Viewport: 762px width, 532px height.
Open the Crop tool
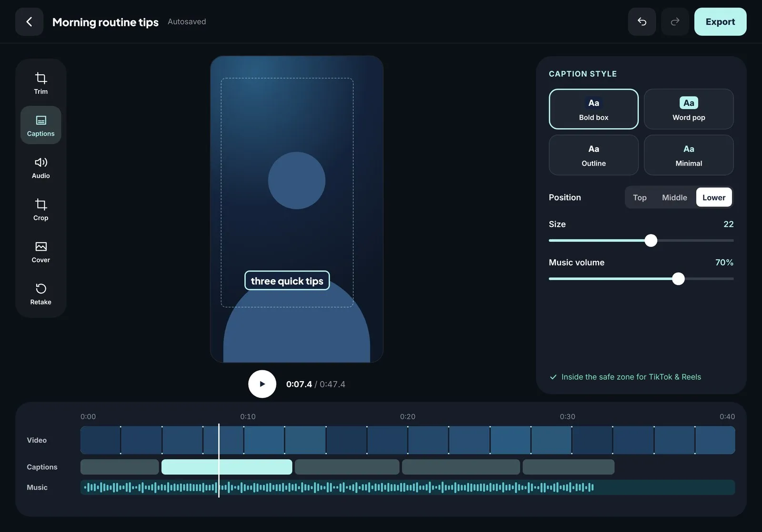[41, 209]
